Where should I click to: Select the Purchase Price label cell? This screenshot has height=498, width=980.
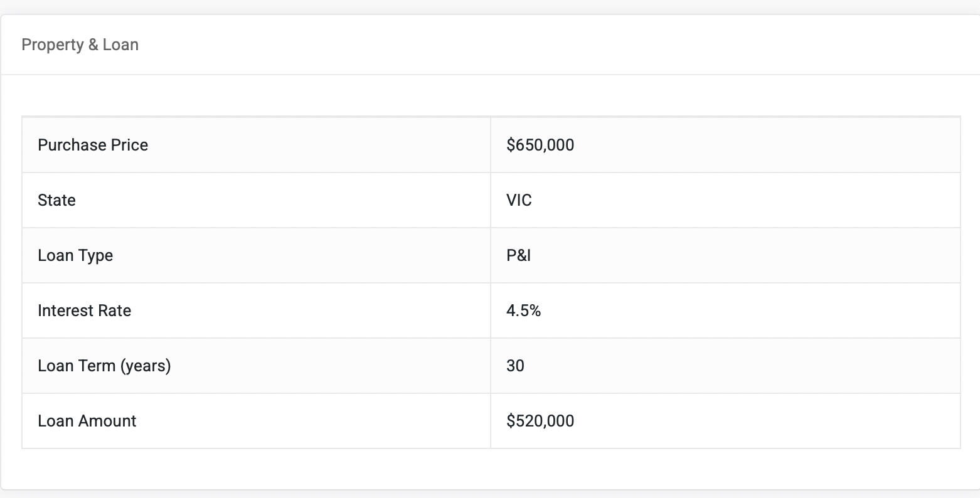pyautogui.click(x=93, y=145)
